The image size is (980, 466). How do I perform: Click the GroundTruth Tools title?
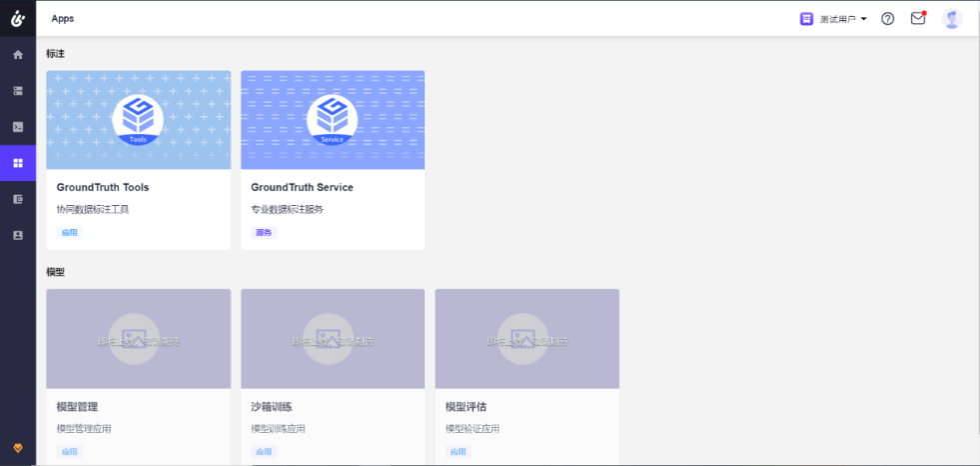[x=103, y=187]
